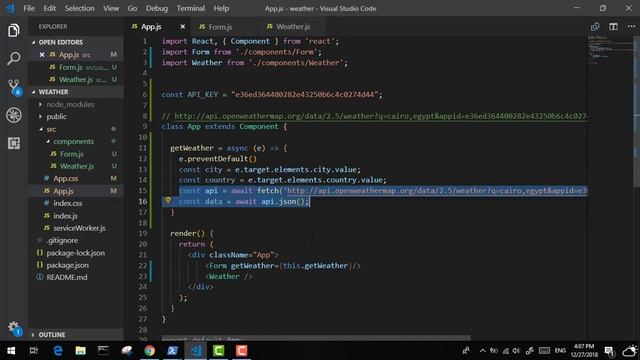The width and height of the screenshot is (640, 360).
Task: Close the App.js editor tab
Action: (182, 27)
